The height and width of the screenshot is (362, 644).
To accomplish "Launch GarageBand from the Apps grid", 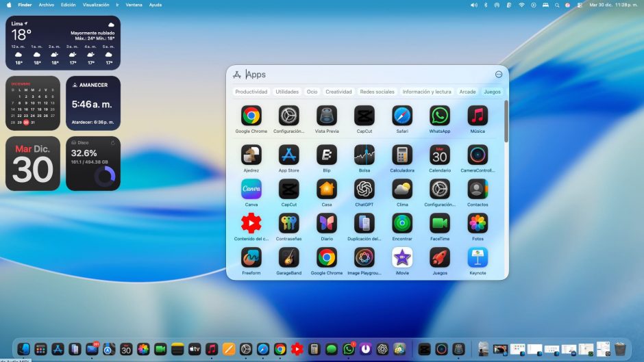I will click(x=288, y=257).
